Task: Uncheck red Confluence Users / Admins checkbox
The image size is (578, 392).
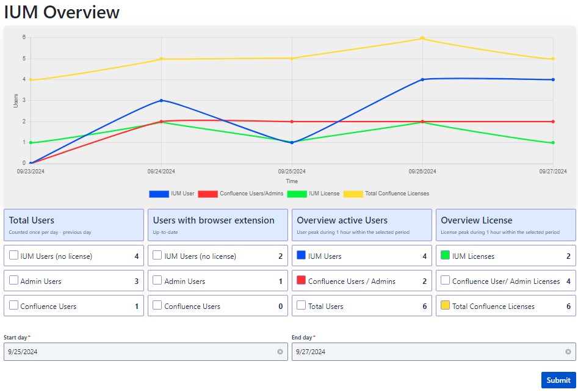Action: click(301, 281)
